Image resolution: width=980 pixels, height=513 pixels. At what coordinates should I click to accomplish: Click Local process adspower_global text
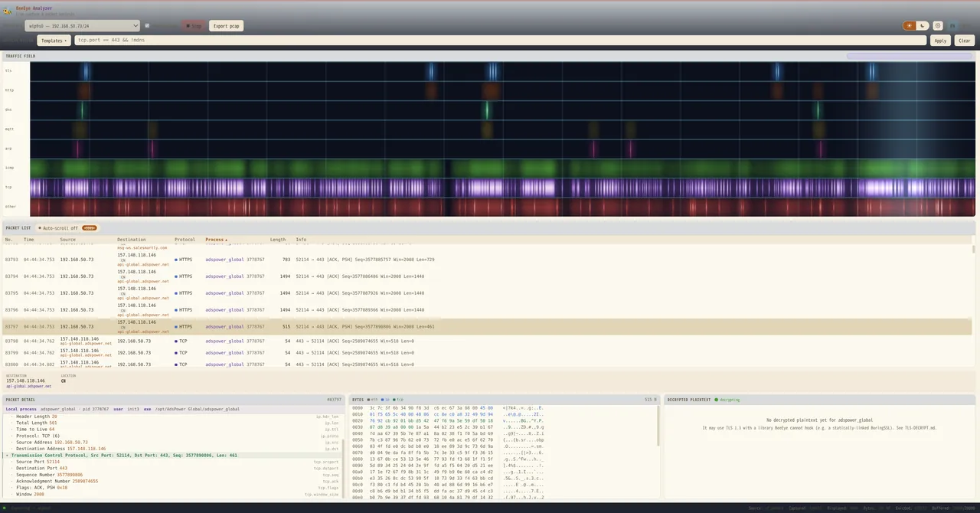41,409
